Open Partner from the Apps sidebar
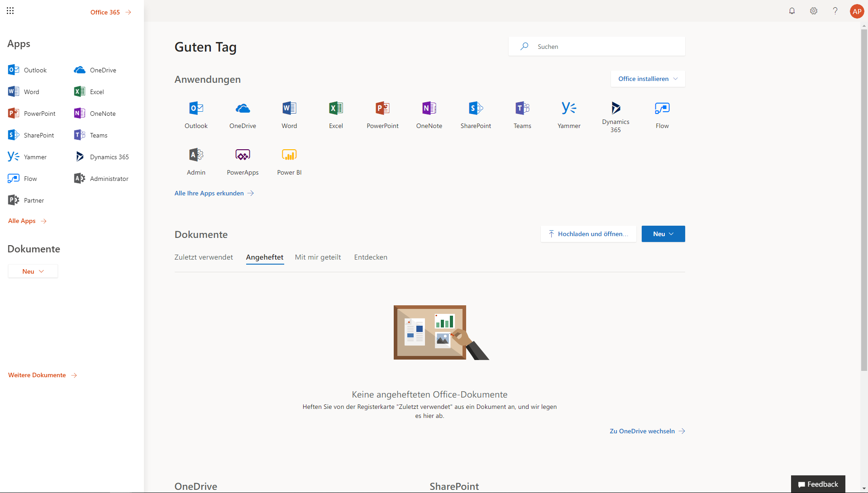Viewport: 868px width, 493px height. [x=26, y=200]
